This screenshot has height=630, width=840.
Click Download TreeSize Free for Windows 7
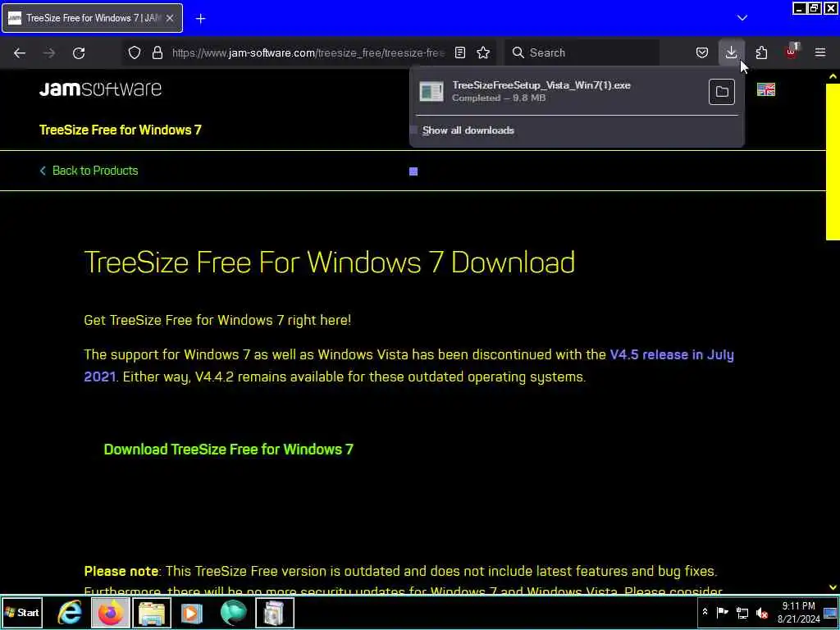click(229, 449)
